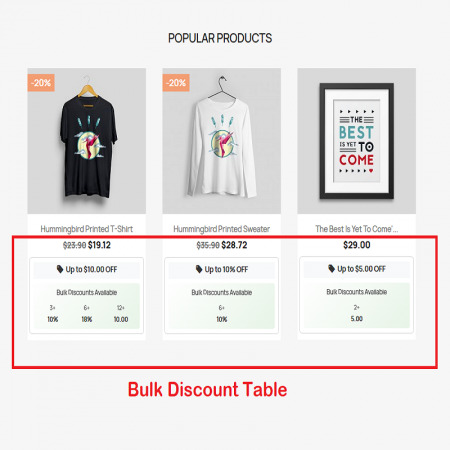Select the 12+ tier with 10.00 discount
The width and height of the screenshot is (450, 450).
(x=121, y=313)
